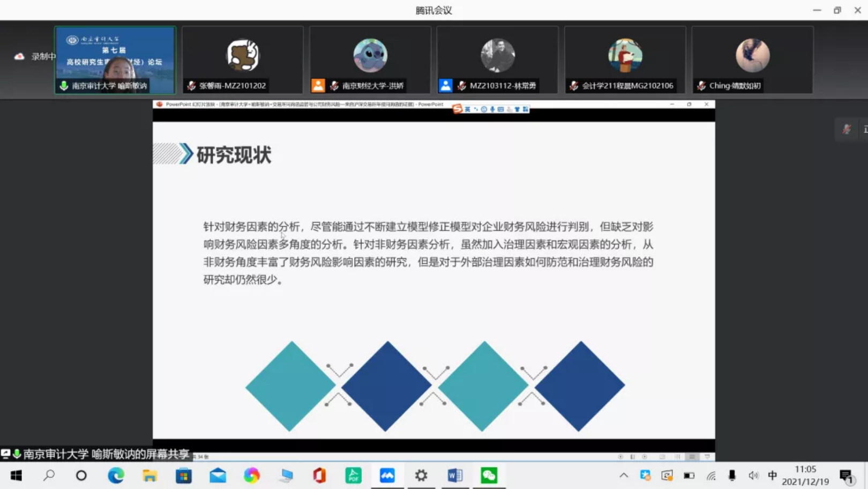This screenshot has height=489, width=868.
Task: Open WeChat from the taskbar
Action: pos(489,476)
